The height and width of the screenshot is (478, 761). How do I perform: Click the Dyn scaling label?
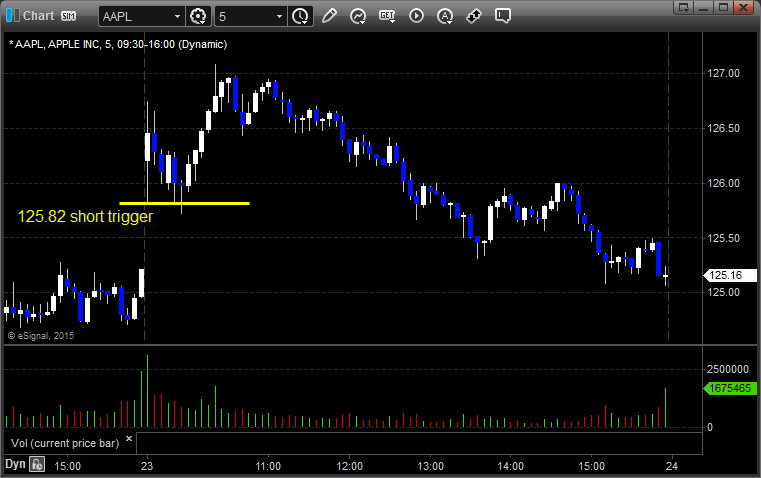(15, 464)
